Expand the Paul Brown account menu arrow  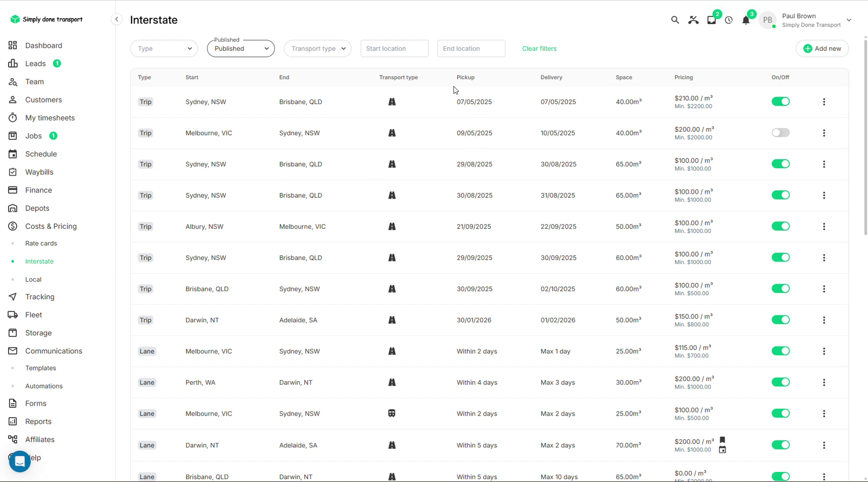(849, 21)
